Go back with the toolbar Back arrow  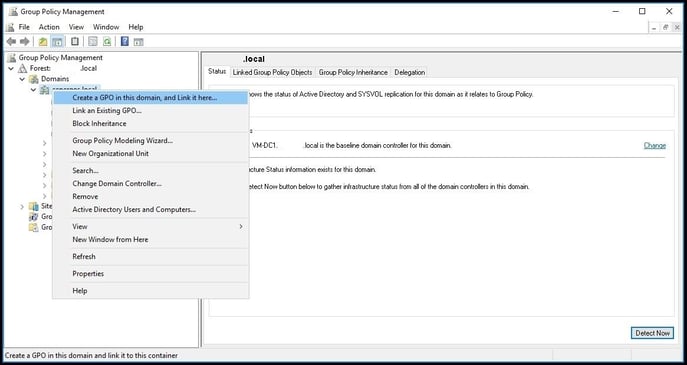11,41
